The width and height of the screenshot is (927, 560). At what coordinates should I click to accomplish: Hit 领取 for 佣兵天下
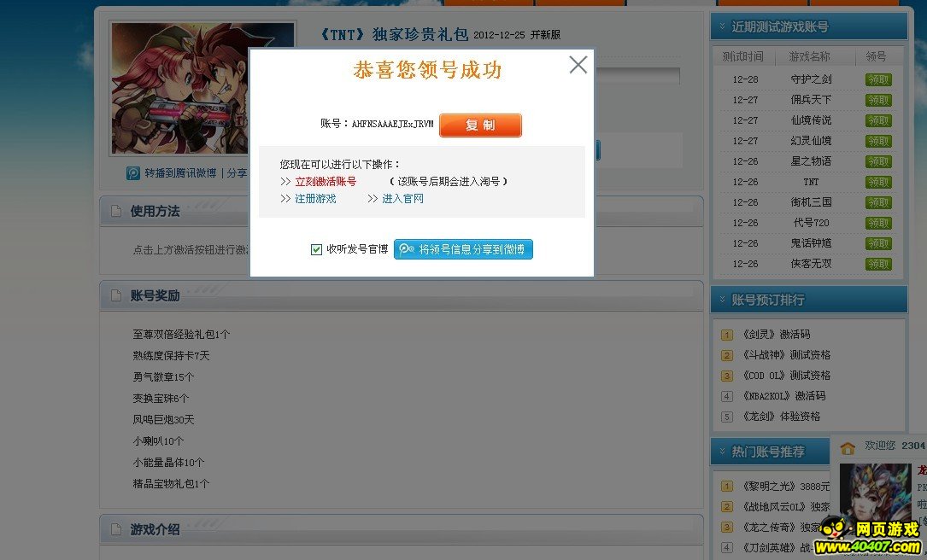point(878,101)
